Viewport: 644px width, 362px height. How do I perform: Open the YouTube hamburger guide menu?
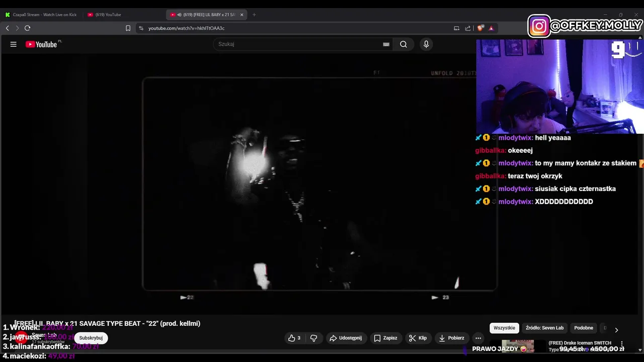[14, 44]
